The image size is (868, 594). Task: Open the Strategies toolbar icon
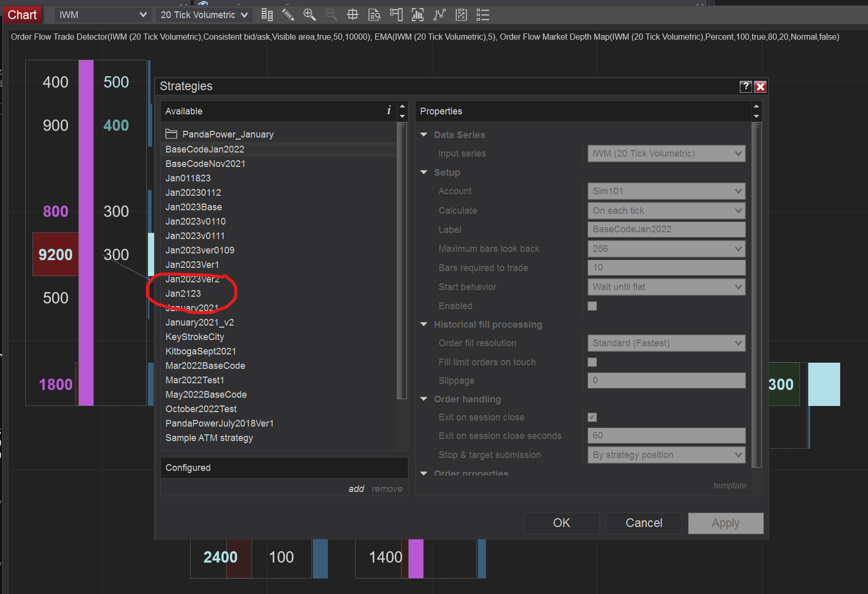(440, 15)
